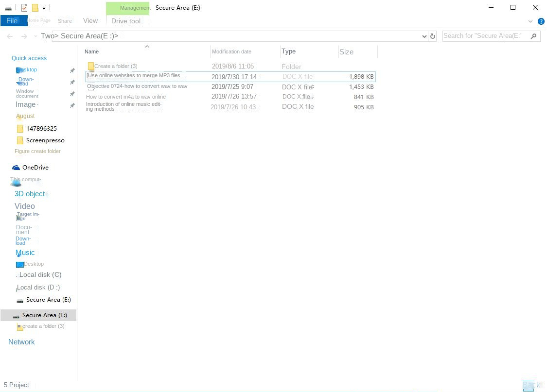Screen dimensions: 547x392
Task: Select the Screenpresso folder in sidebar
Action: (x=45, y=140)
